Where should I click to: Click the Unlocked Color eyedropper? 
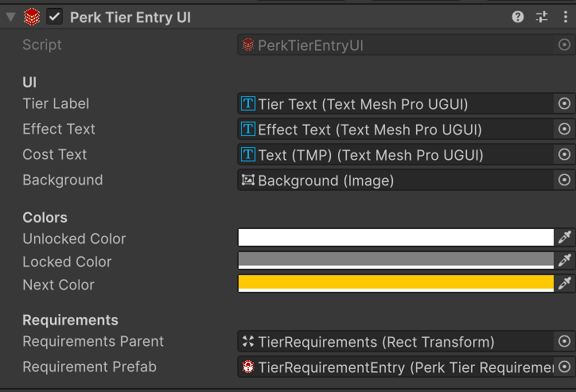tap(565, 237)
